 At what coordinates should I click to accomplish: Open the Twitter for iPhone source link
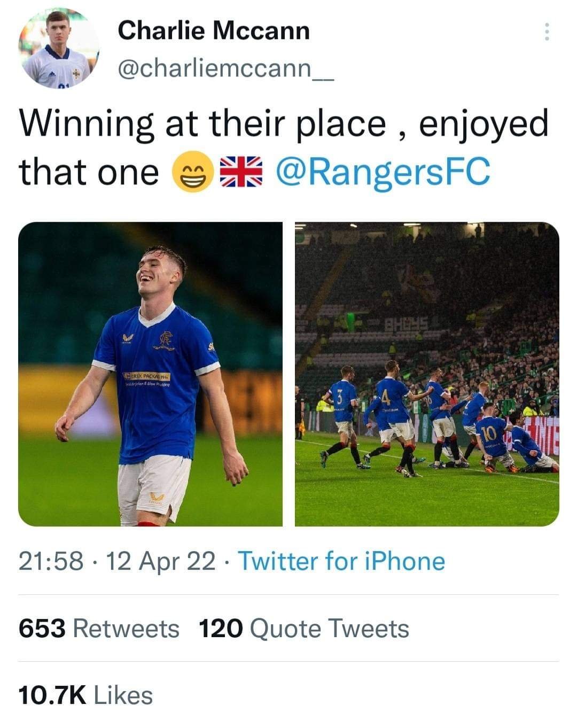(341, 561)
